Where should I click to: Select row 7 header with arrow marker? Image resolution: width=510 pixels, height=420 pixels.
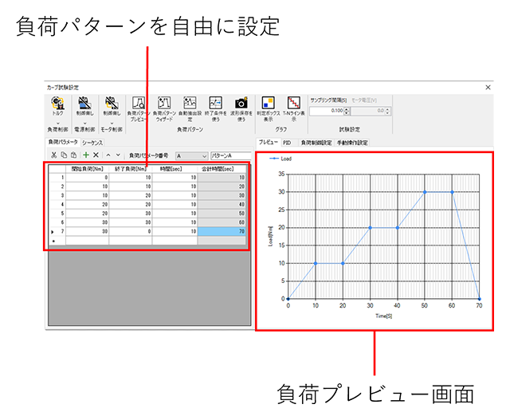[x=57, y=231]
